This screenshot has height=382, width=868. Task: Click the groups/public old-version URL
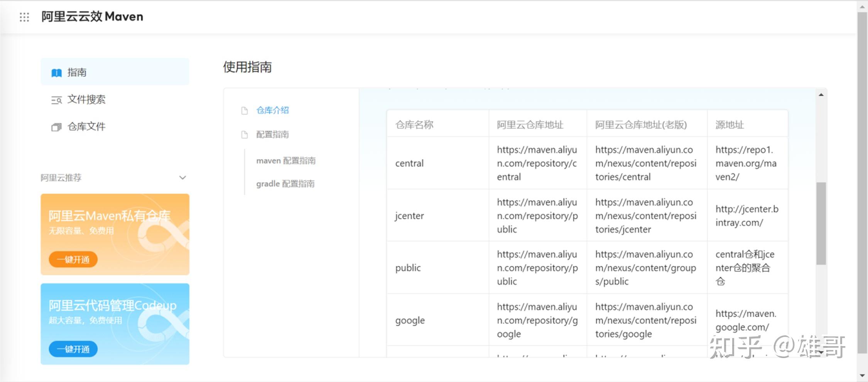(x=646, y=268)
